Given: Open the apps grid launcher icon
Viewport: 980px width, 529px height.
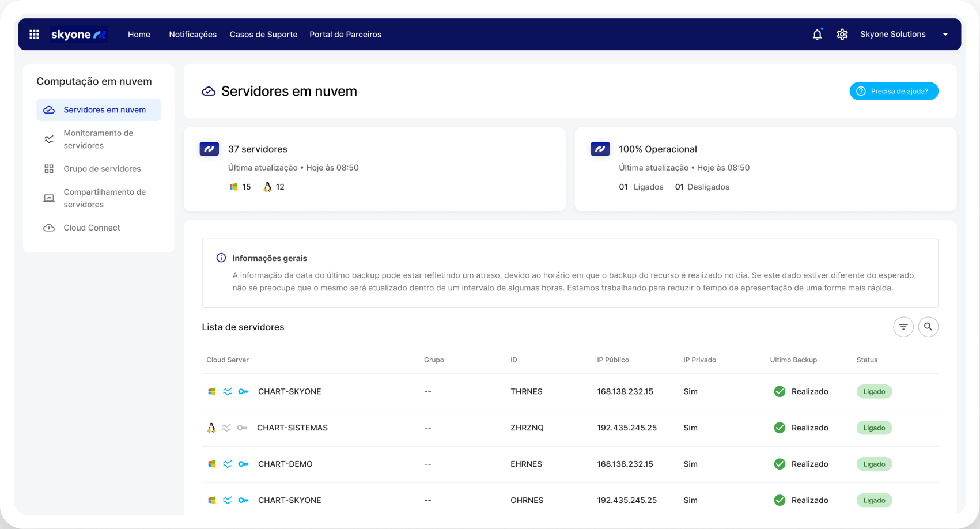Looking at the screenshot, I should pyautogui.click(x=34, y=35).
